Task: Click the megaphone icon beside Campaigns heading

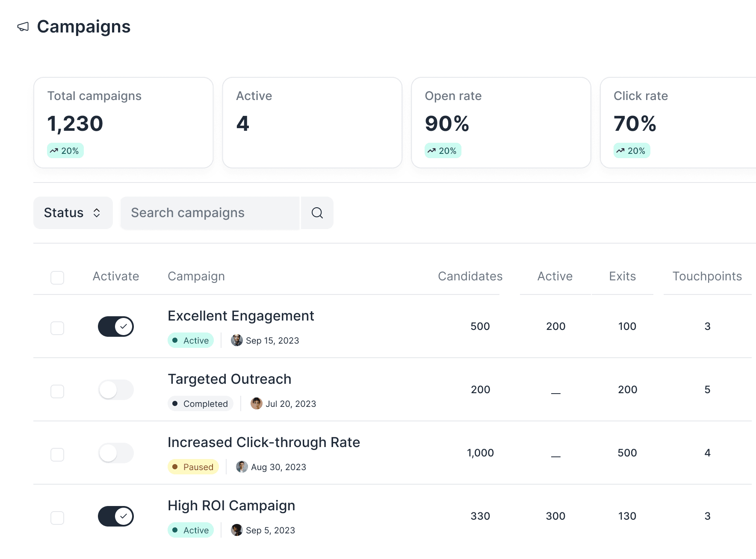Action: click(23, 27)
